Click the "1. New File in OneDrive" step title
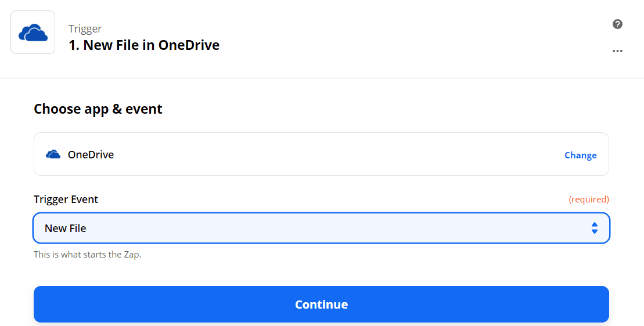 tap(144, 45)
